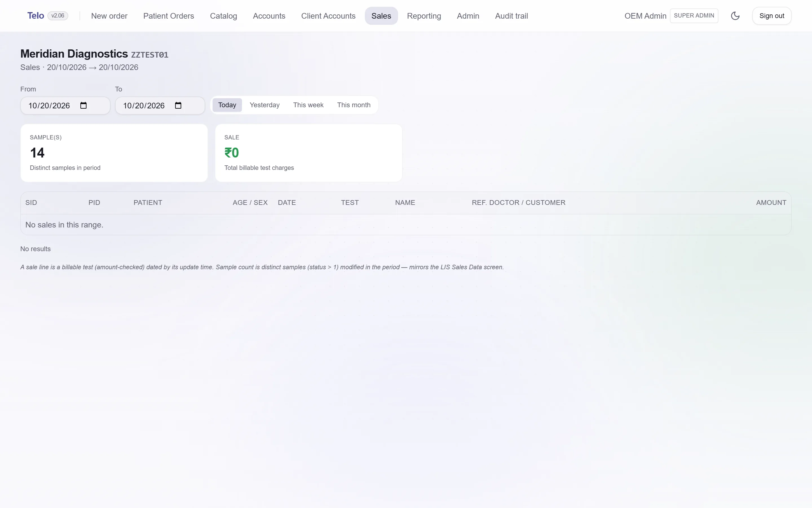
Task: Go to Patient Orders
Action: pyautogui.click(x=168, y=16)
